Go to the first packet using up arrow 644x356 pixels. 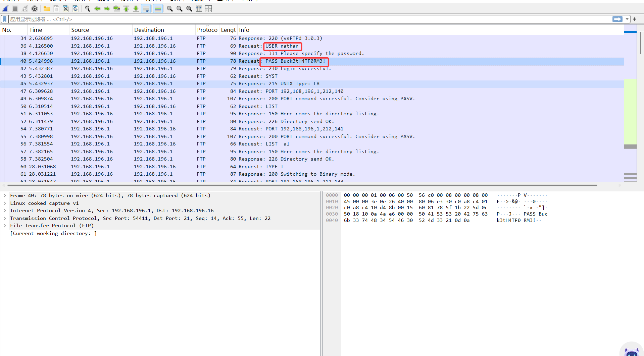coord(126,9)
